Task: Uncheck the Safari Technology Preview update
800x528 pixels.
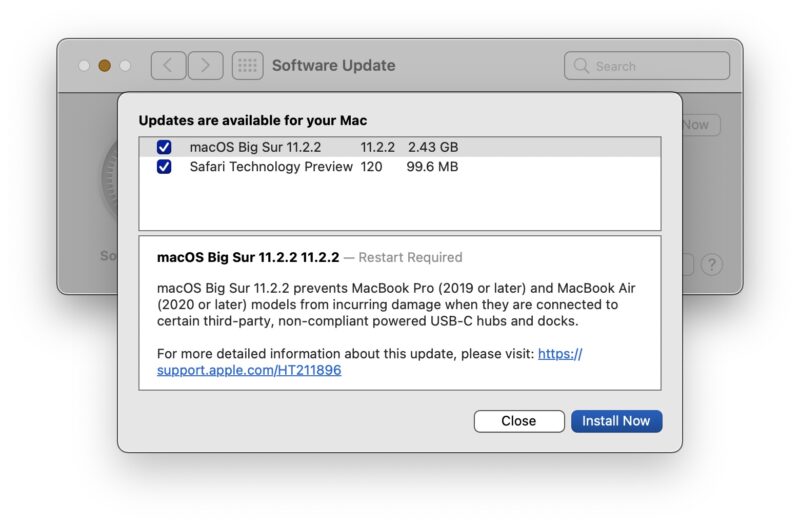Action: click(x=164, y=167)
